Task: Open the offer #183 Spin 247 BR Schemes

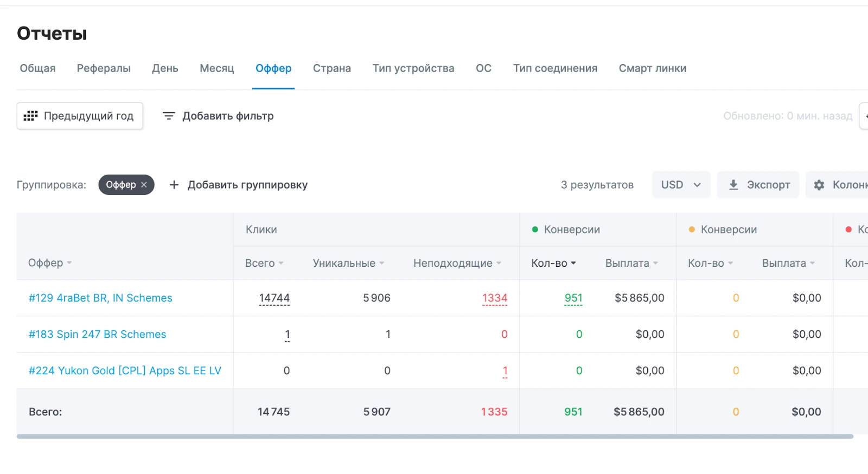Action: click(98, 334)
